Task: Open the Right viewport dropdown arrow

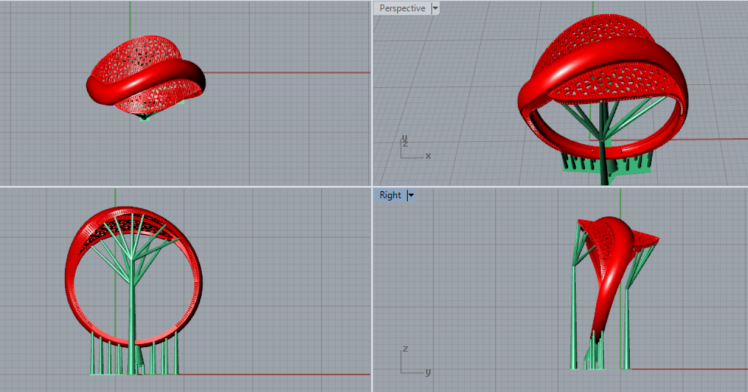Action: point(411,195)
